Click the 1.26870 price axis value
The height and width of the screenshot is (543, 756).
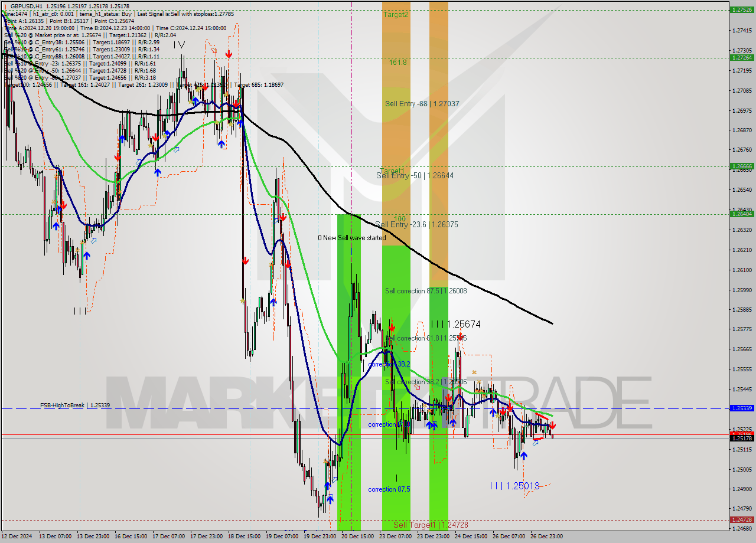[742, 130]
